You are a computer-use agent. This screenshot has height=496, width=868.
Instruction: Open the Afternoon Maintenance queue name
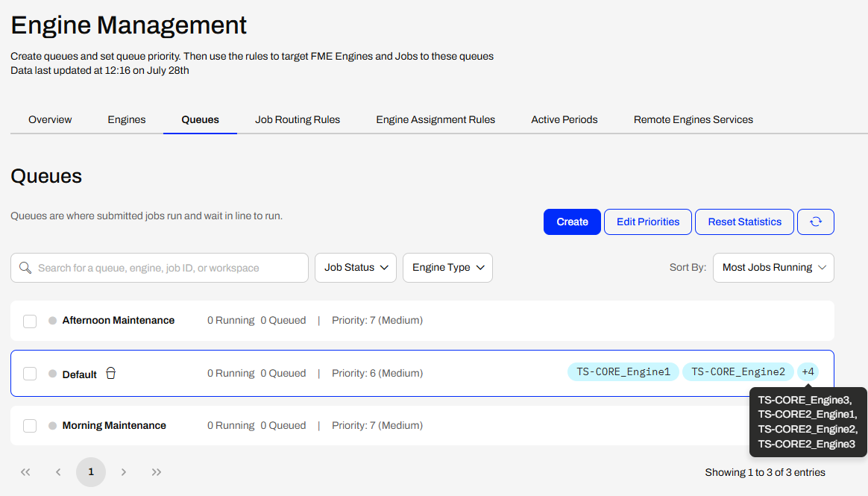(118, 321)
